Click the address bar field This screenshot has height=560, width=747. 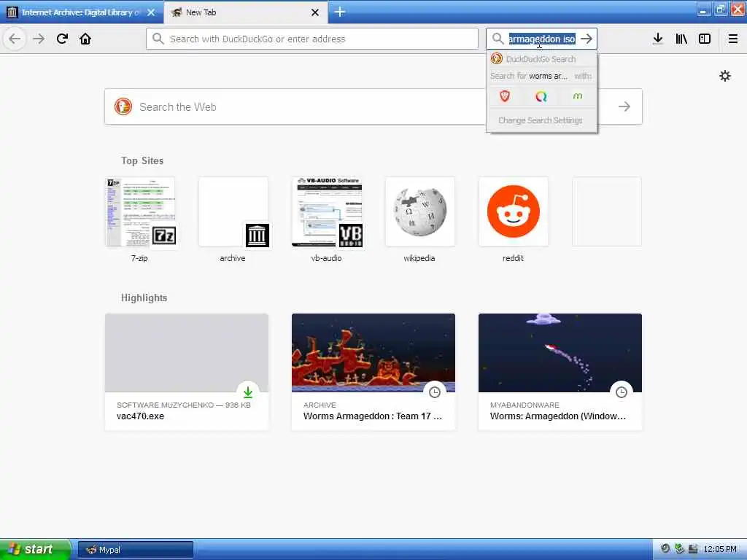312,39
